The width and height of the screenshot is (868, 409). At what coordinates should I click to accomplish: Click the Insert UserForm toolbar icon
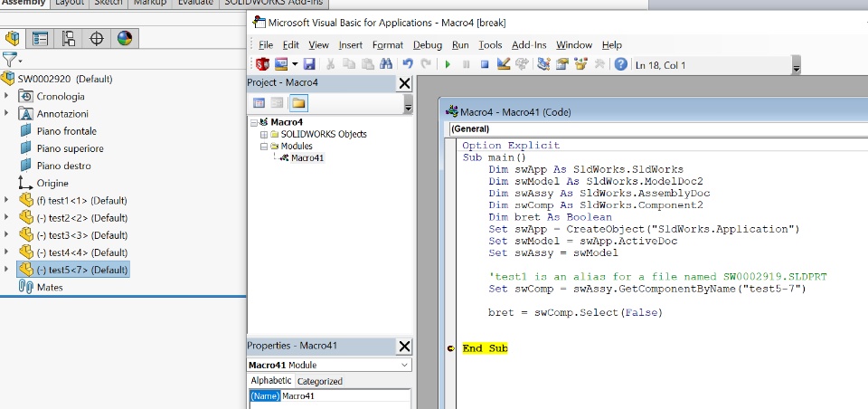pos(281,64)
